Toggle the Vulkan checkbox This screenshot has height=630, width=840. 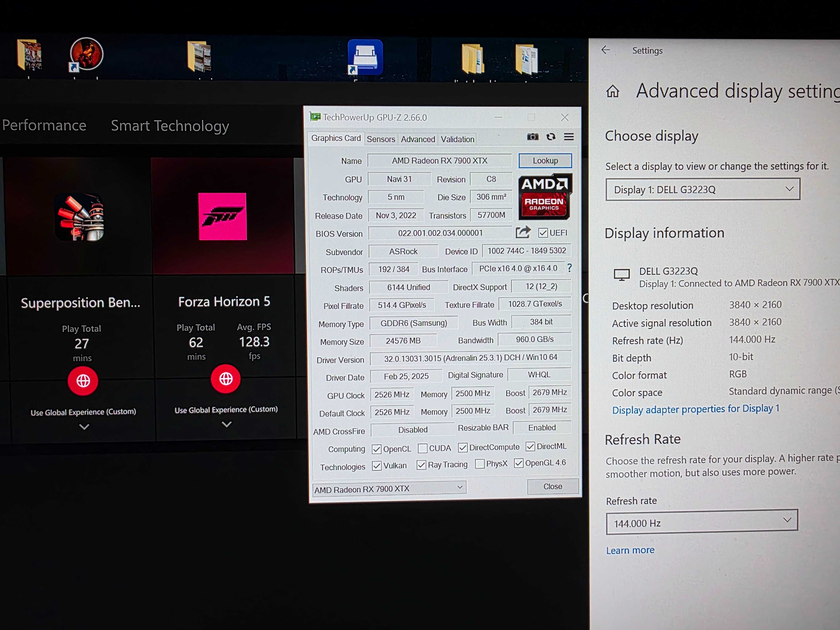[377, 466]
